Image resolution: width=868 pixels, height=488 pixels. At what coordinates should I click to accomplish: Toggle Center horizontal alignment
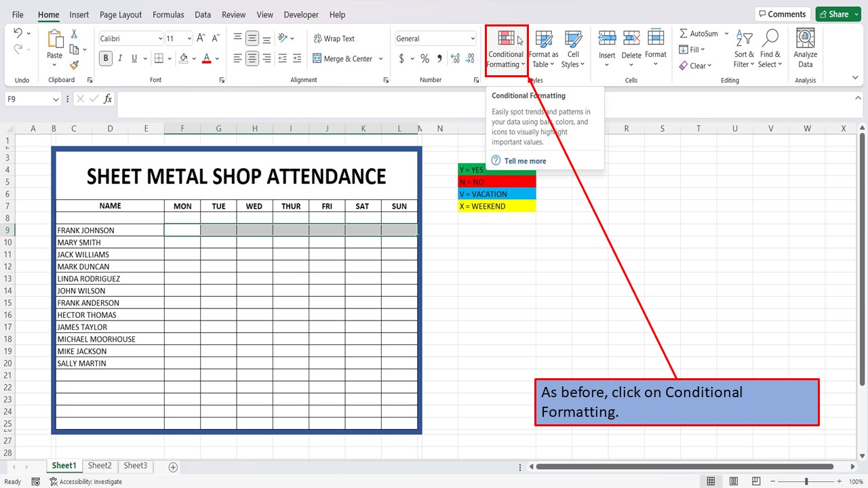coord(252,59)
